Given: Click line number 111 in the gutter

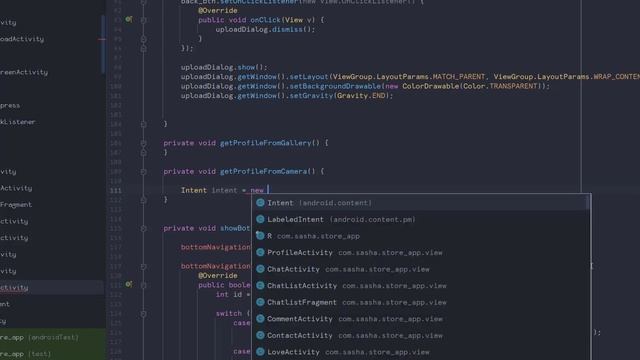Looking at the screenshot, I should coord(116,191).
